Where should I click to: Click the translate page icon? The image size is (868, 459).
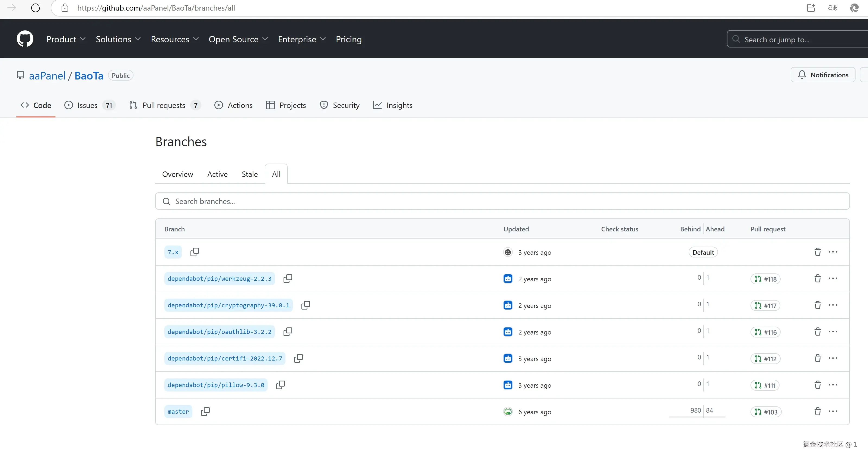click(x=833, y=8)
